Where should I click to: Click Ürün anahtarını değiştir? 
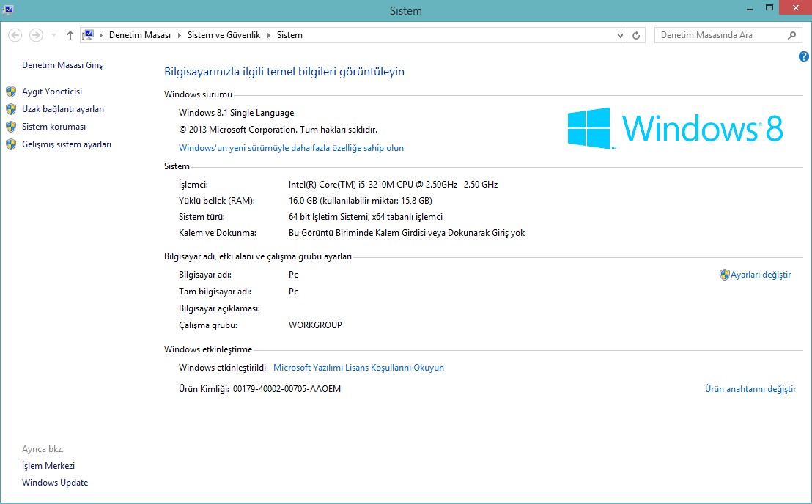[750, 389]
